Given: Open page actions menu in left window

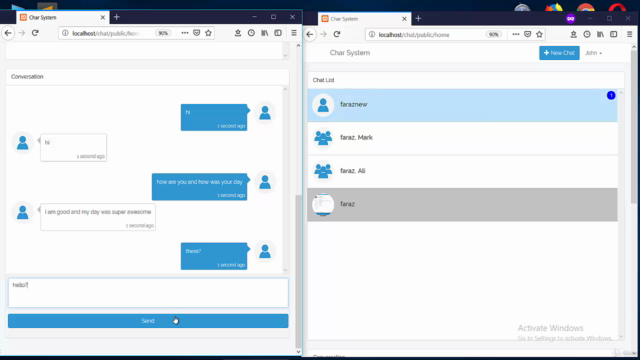Looking at the screenshot, I should pos(184,33).
